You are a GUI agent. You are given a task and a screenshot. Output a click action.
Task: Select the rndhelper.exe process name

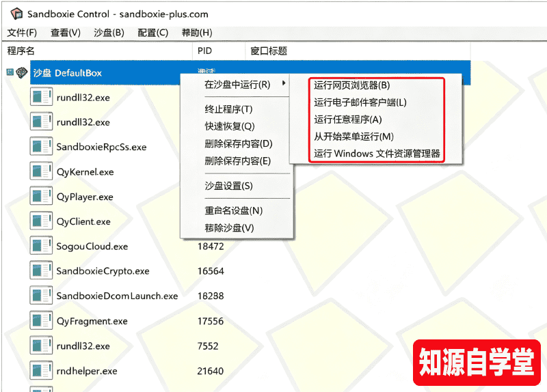87,371
